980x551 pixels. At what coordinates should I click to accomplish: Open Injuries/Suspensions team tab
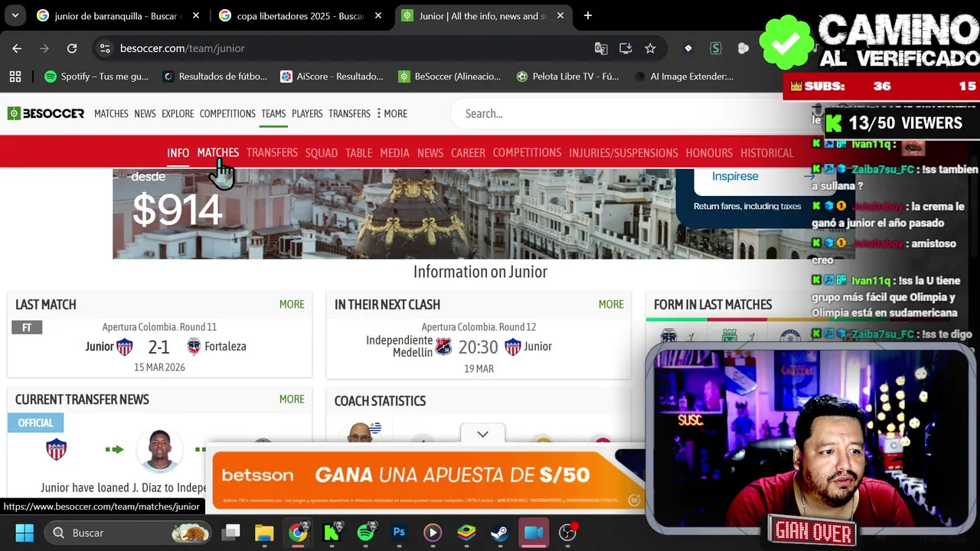click(x=623, y=153)
